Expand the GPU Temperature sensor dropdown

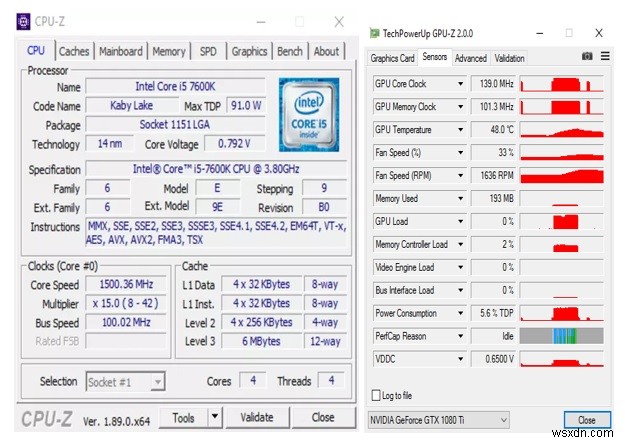[460, 130]
